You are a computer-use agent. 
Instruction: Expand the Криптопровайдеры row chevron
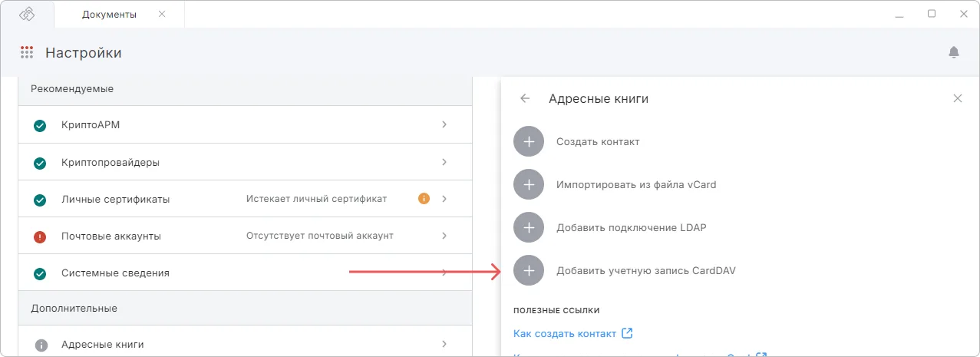pos(444,162)
